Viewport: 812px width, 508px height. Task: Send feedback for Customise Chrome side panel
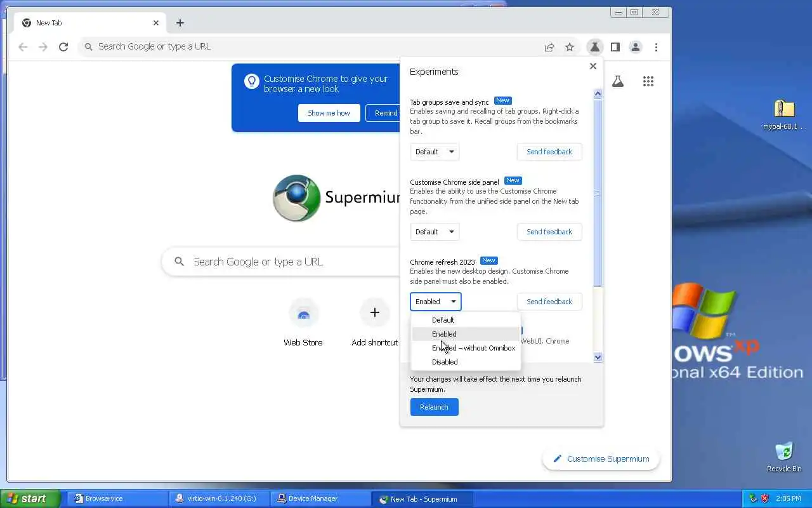click(x=549, y=232)
